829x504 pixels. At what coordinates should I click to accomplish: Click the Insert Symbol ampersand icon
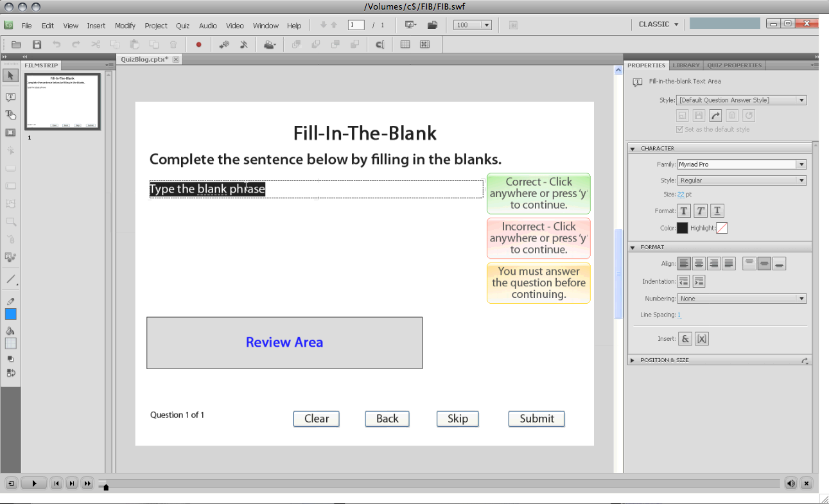685,339
